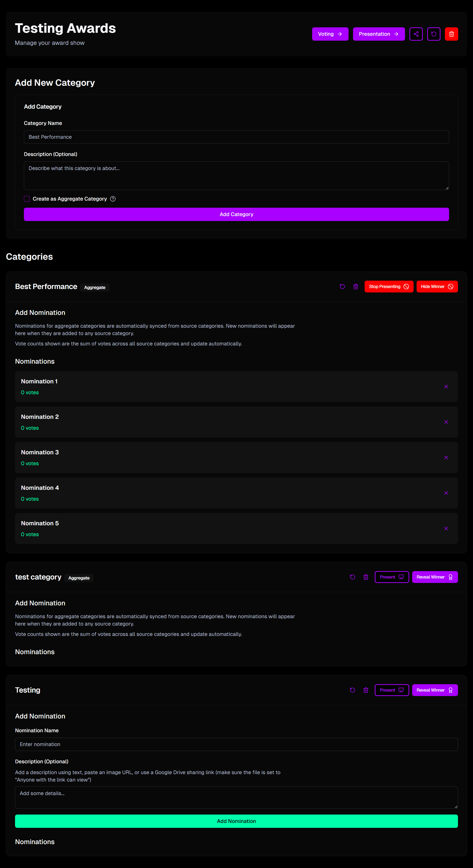473x868 pixels.
Task: Click the Best Performance category heading
Action: tap(46, 286)
